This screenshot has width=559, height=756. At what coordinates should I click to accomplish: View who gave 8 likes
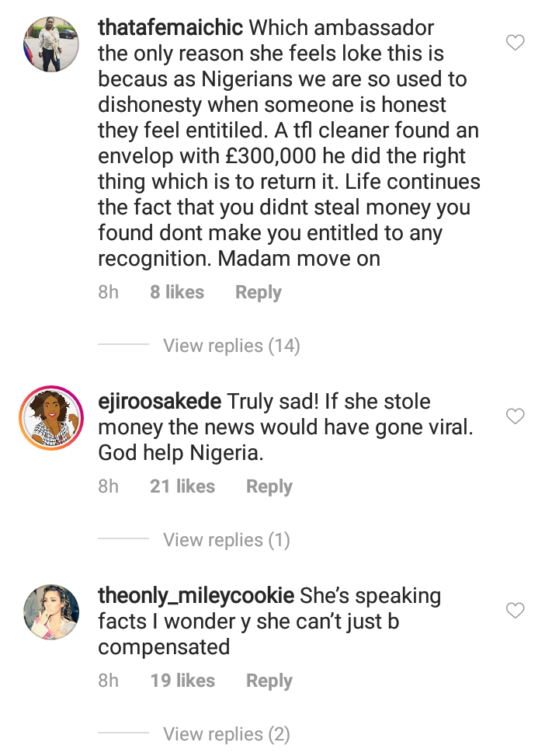tap(177, 293)
